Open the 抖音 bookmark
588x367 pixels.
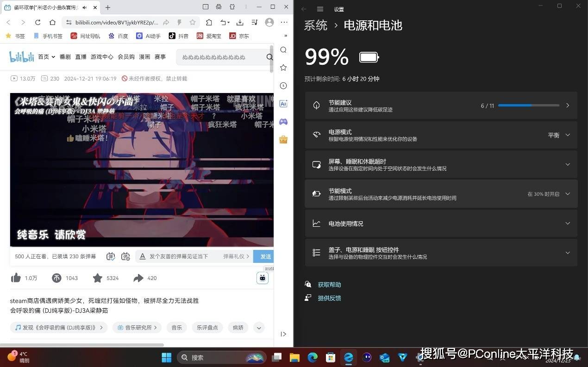179,36
